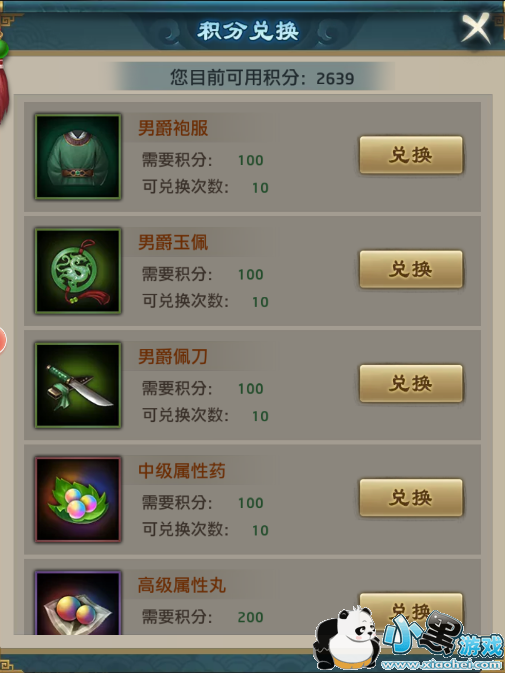Select the 男爵袍服 item name

[x=173, y=128]
